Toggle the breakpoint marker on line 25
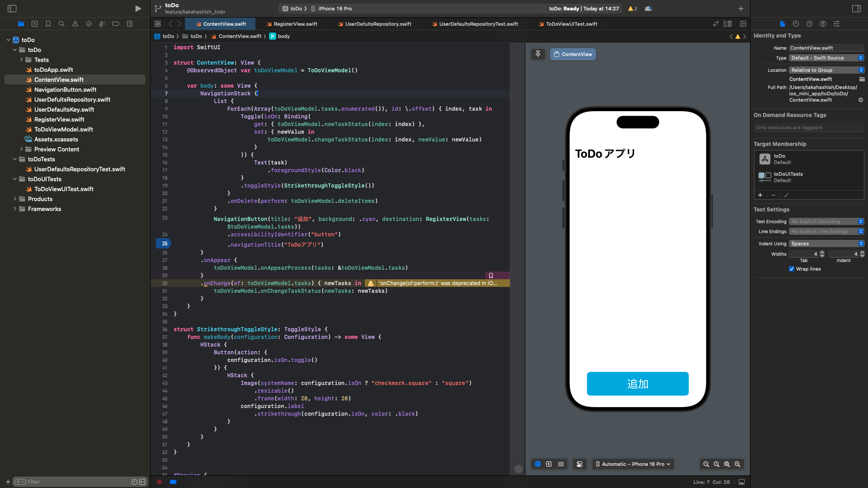Screen dimensions: 868x488 click(x=164, y=244)
